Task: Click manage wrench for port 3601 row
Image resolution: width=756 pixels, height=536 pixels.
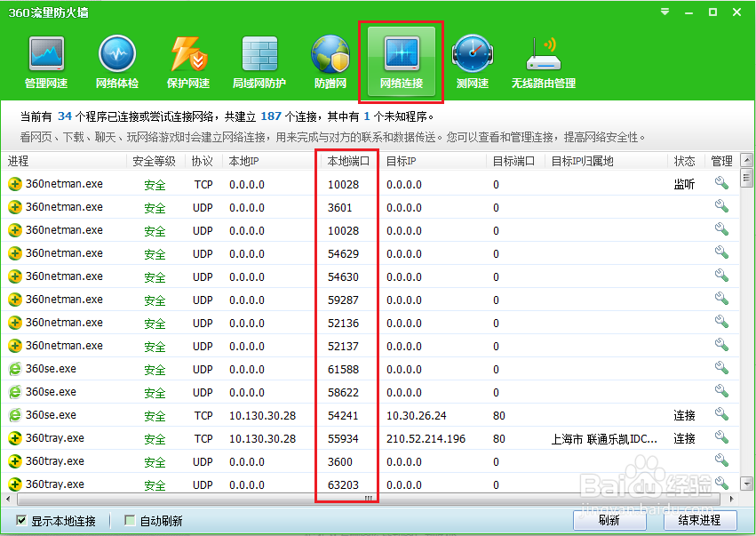Action: pyautogui.click(x=721, y=206)
